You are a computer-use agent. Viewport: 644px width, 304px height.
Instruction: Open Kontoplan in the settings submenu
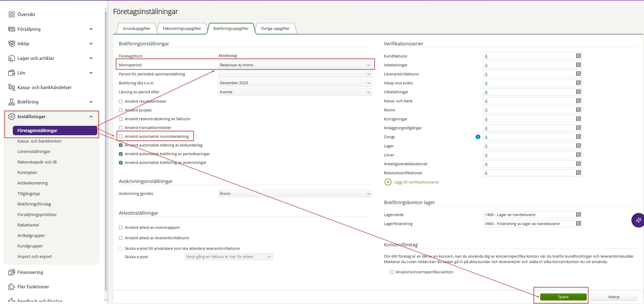(x=27, y=173)
